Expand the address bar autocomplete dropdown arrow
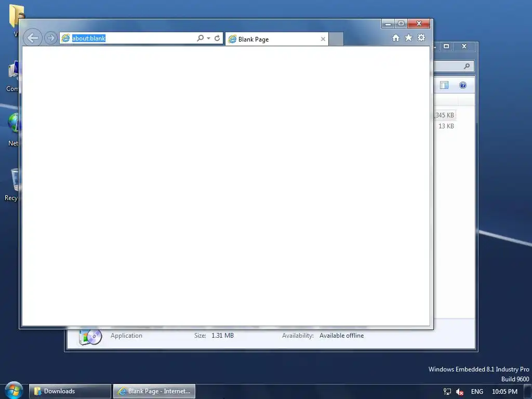The image size is (532, 399). (208, 38)
